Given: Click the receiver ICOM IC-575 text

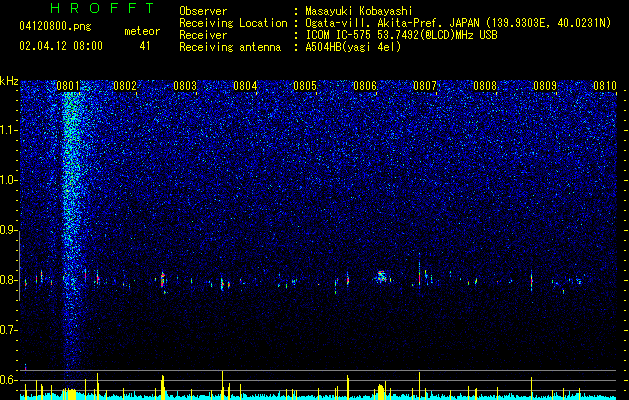Looking at the screenshot, I should pyautogui.click(x=401, y=35).
